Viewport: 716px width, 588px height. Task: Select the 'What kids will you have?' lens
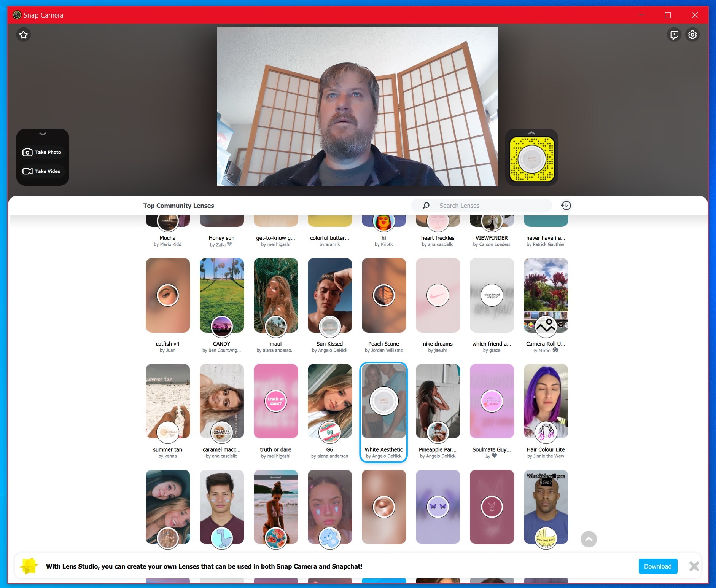click(546, 507)
